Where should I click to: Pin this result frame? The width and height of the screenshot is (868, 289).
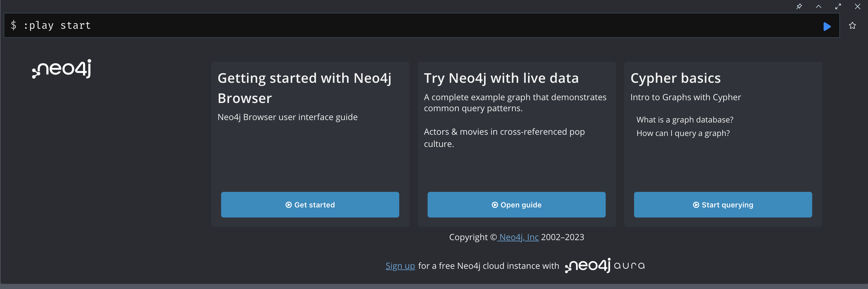(x=799, y=6)
